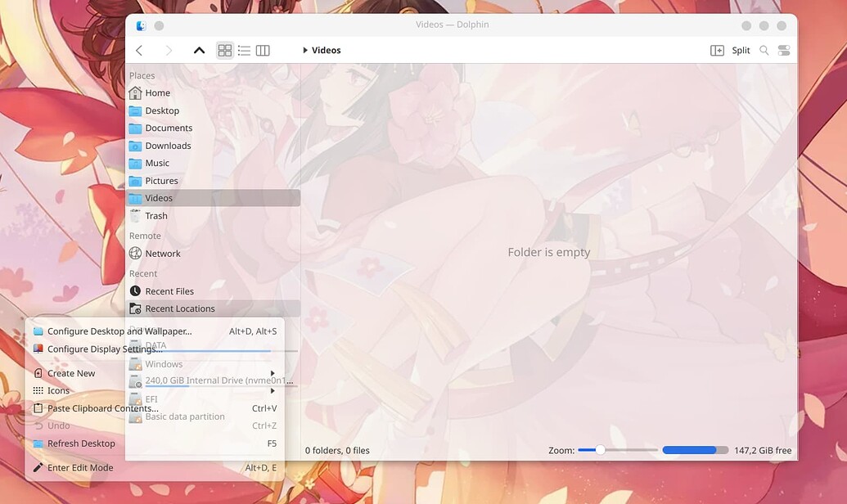This screenshot has width=847, height=504.
Task: Open the Trash from the Places panel
Action: (155, 215)
